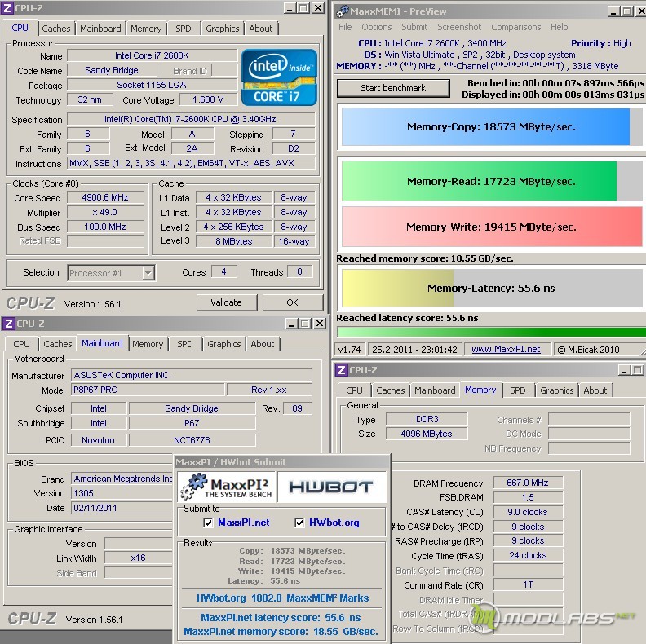Toggle the MaxxPI.net submit checkbox
Screen dimensions: 646x644
209,523
